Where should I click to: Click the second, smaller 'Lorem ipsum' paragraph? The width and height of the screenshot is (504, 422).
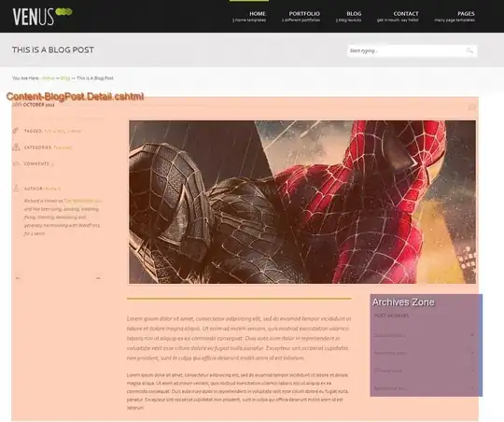point(238,391)
